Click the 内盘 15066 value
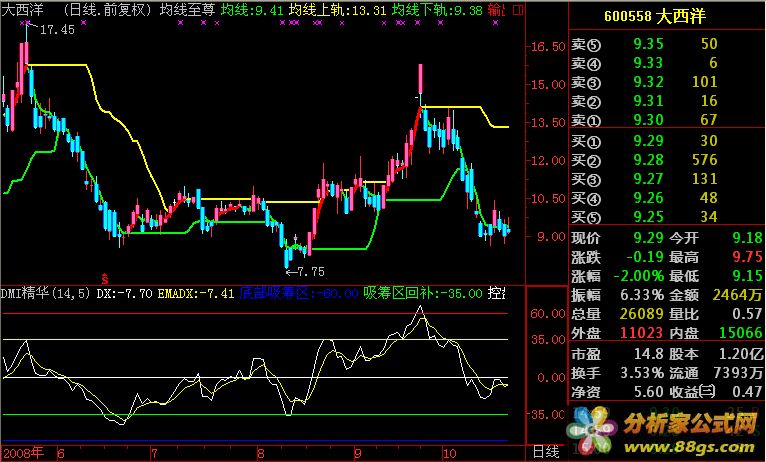The width and height of the screenshot is (766, 462). click(716, 334)
